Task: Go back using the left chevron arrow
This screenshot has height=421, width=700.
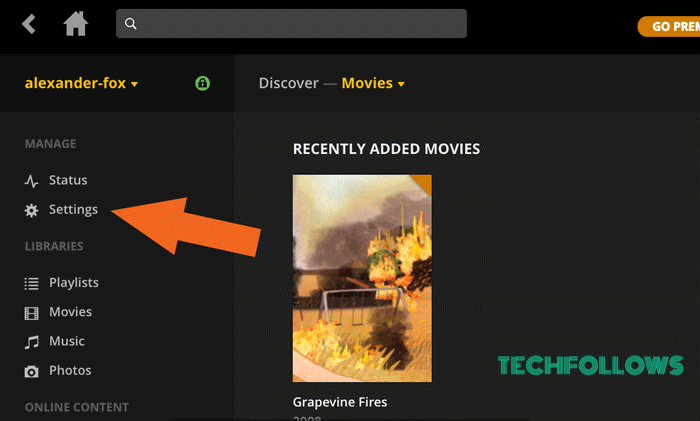Action: 29,24
